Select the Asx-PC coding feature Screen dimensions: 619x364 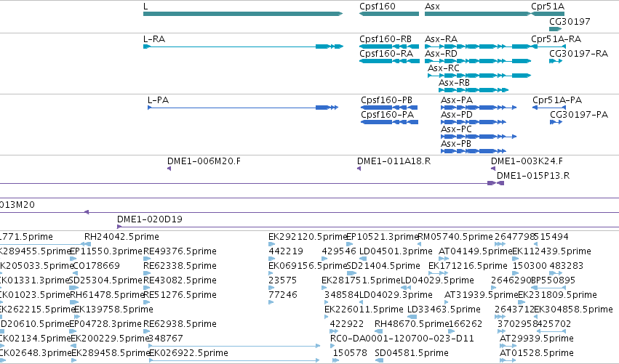[479, 137]
